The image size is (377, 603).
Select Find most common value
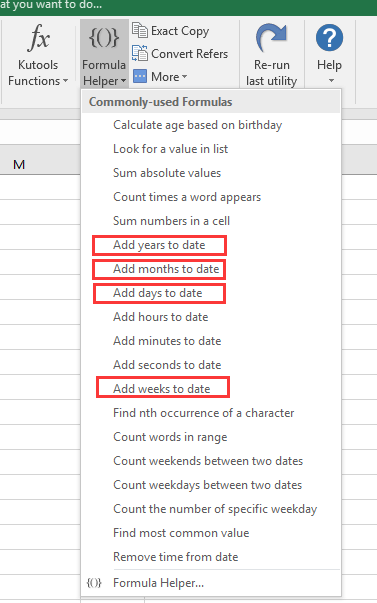pos(181,533)
